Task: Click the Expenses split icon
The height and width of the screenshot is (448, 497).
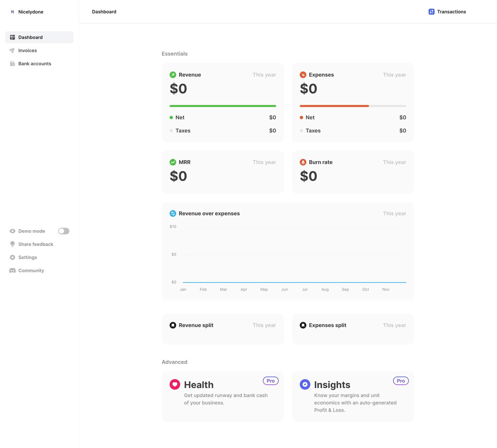Action: pyautogui.click(x=303, y=325)
